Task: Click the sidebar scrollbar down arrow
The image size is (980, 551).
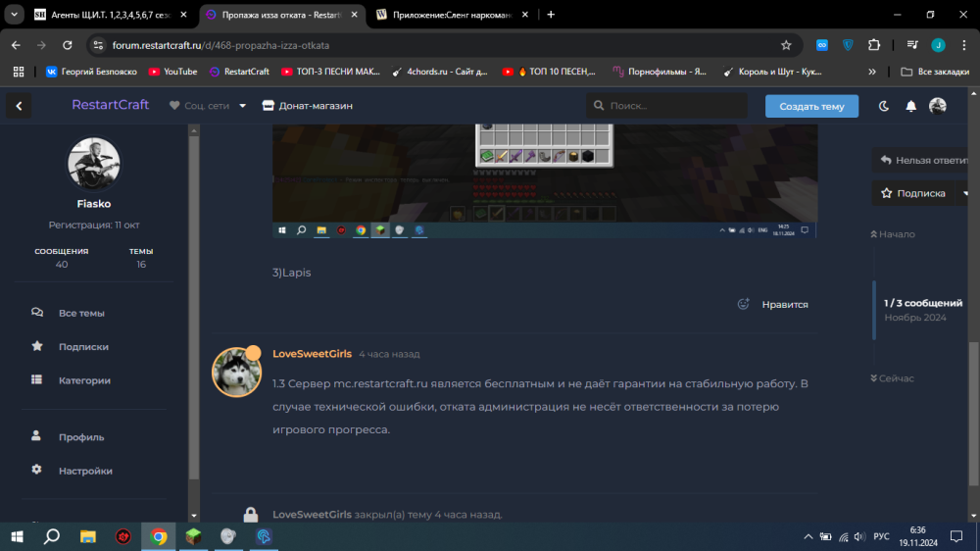Action: (x=194, y=516)
